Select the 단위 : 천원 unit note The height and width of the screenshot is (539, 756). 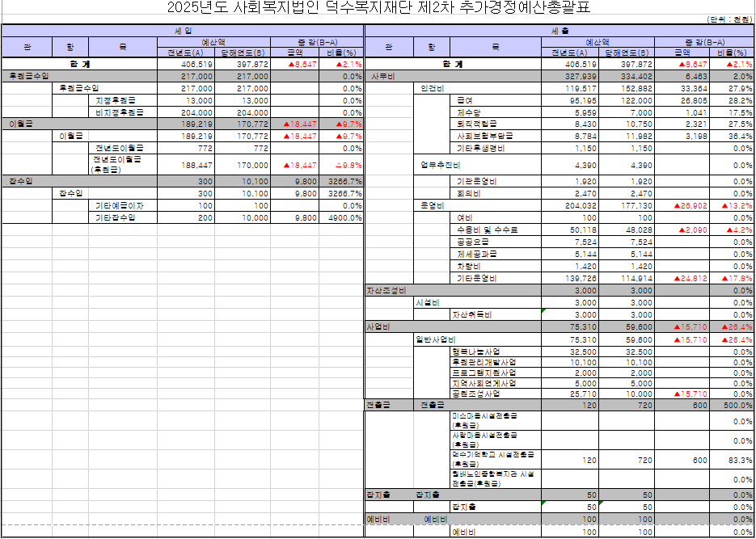pos(728,19)
